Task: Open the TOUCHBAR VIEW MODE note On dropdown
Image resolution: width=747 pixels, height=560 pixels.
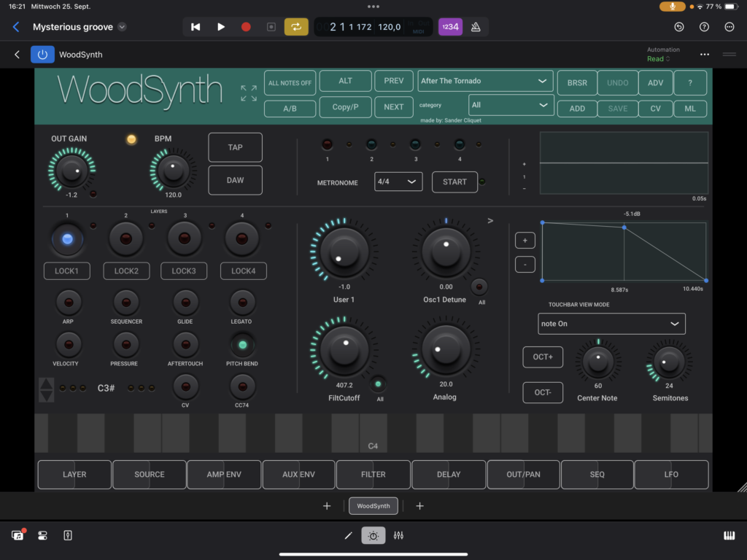Action: [611, 324]
